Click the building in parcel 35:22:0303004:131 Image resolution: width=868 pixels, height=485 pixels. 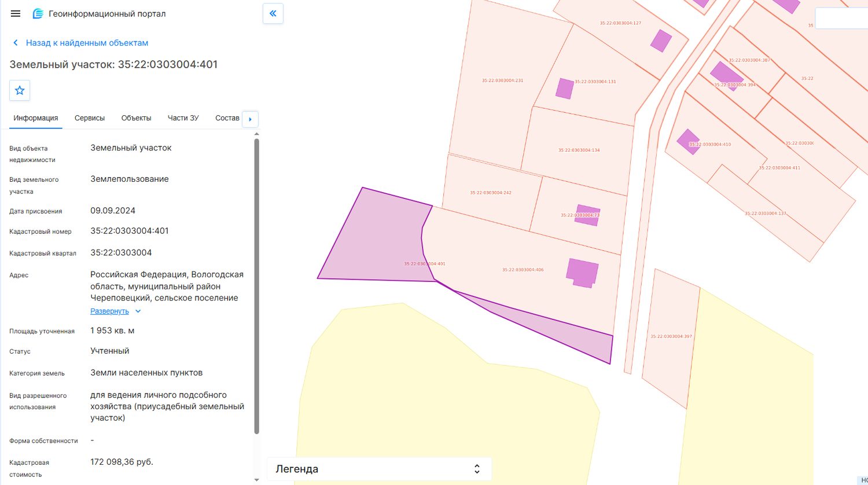coord(565,89)
